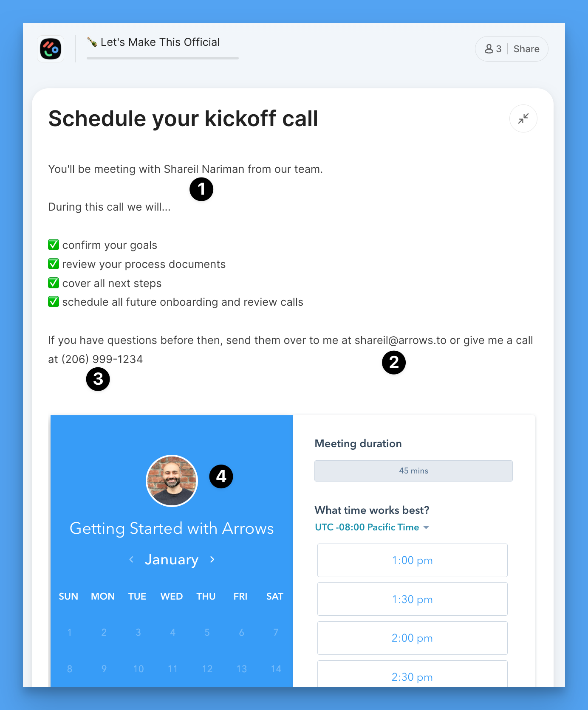Click the Arrows app logo icon

click(x=51, y=49)
